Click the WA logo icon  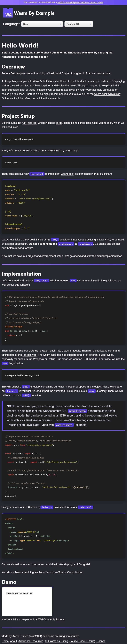[x=8, y=13]
